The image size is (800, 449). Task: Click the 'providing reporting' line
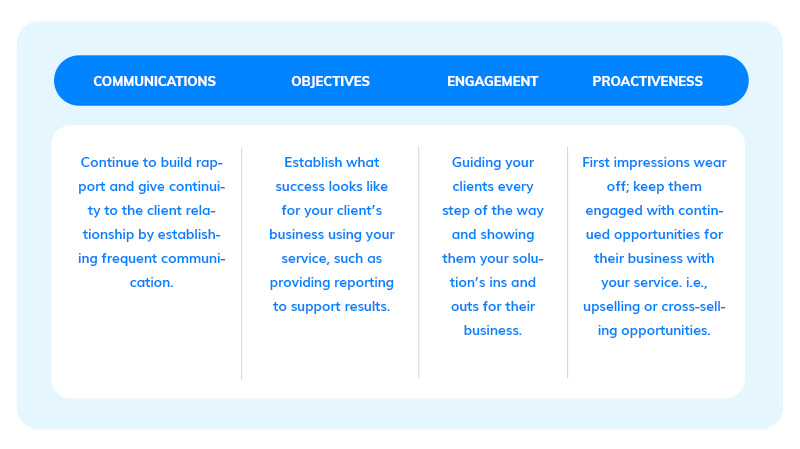click(332, 282)
